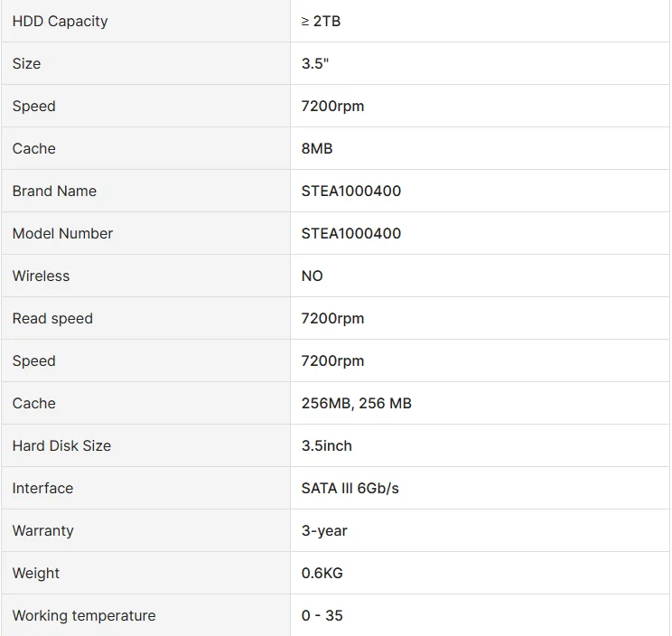
Task: Select the 3.5inch disk size value
Action: point(326,445)
